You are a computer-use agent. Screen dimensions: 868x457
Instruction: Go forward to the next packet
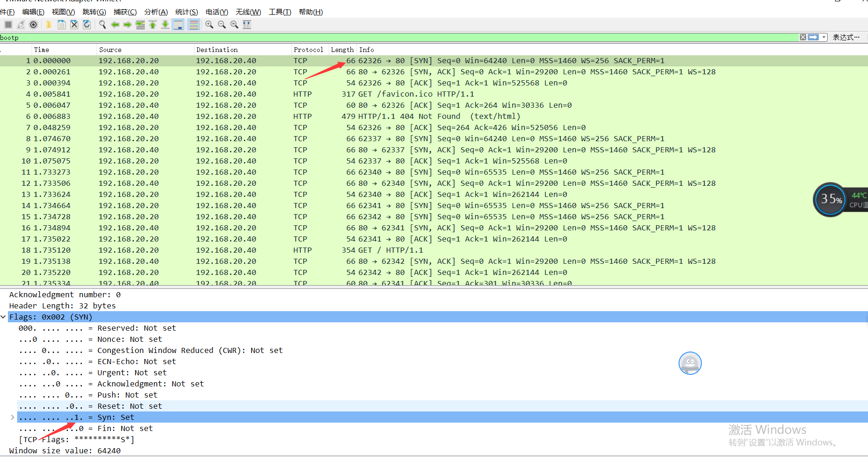128,25
